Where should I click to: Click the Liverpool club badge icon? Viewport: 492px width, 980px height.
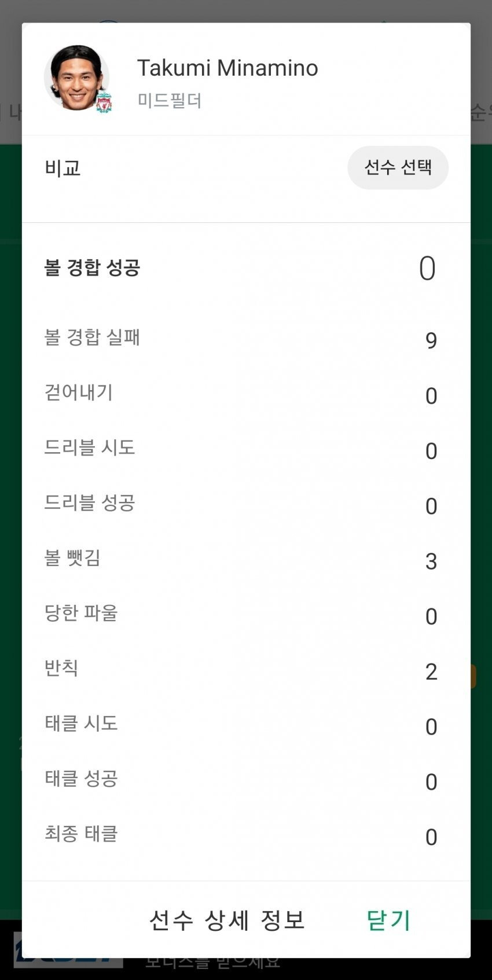[104, 103]
